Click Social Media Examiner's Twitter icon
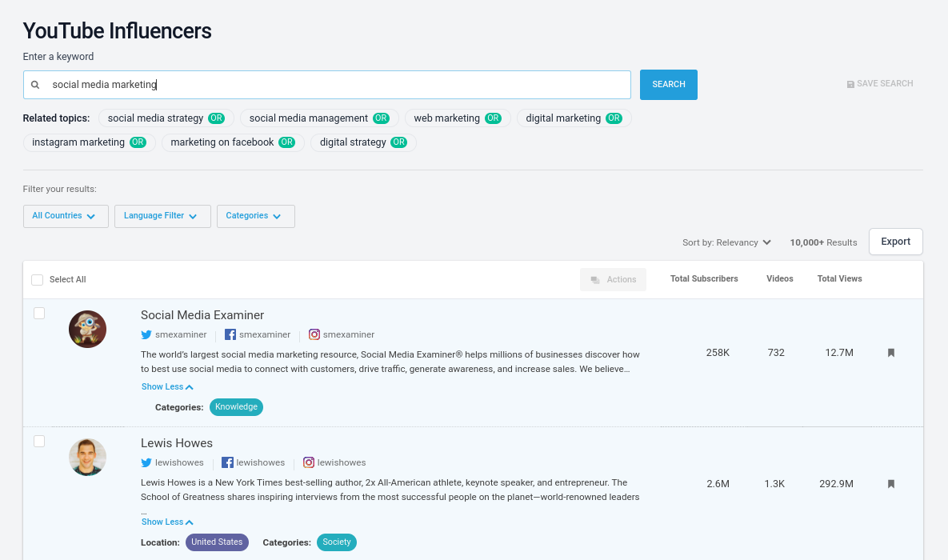 146,335
